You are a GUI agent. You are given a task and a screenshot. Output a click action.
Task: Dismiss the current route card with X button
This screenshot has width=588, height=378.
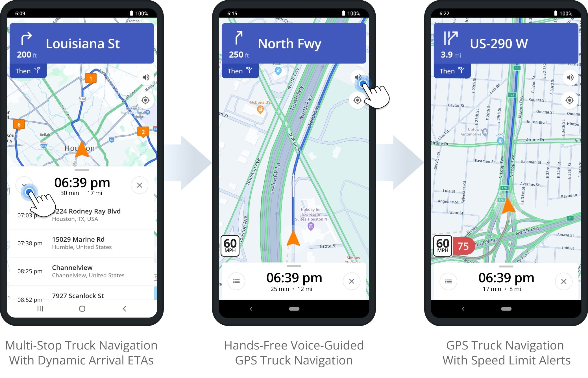click(140, 185)
